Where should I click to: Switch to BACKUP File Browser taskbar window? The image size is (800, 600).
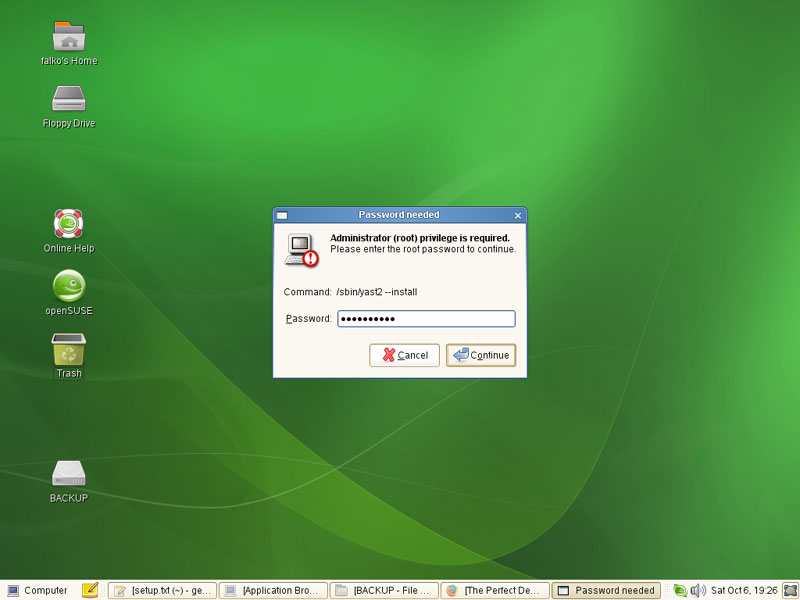click(384, 590)
